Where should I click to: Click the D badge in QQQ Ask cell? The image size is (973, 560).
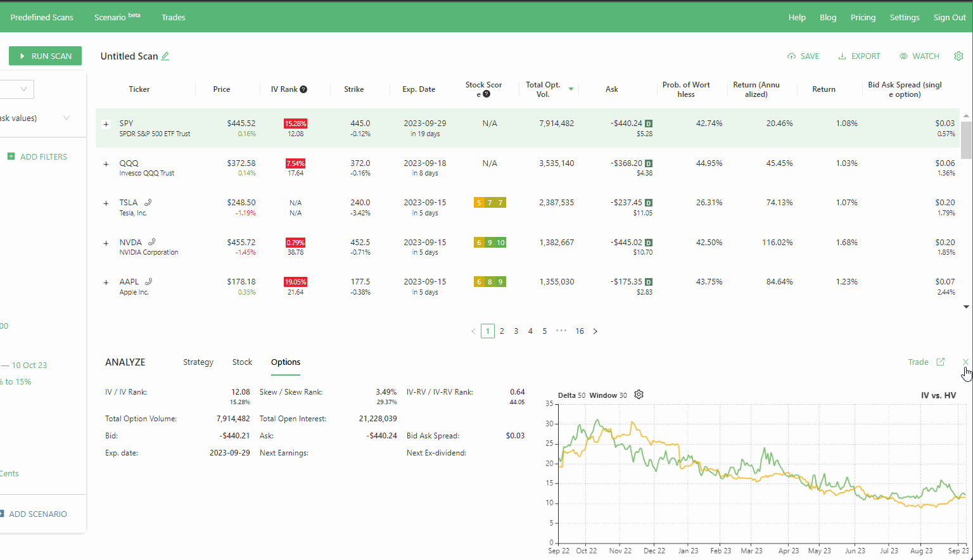pos(649,163)
